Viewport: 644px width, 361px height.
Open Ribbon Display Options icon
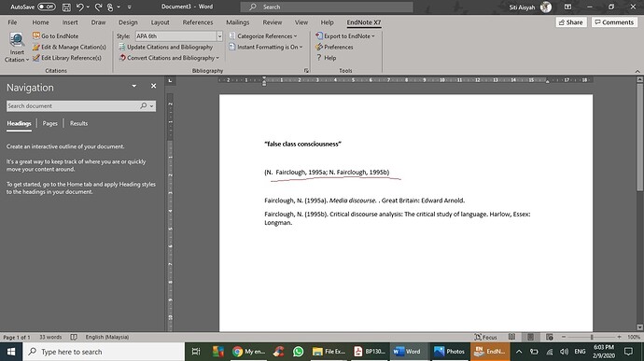point(568,7)
